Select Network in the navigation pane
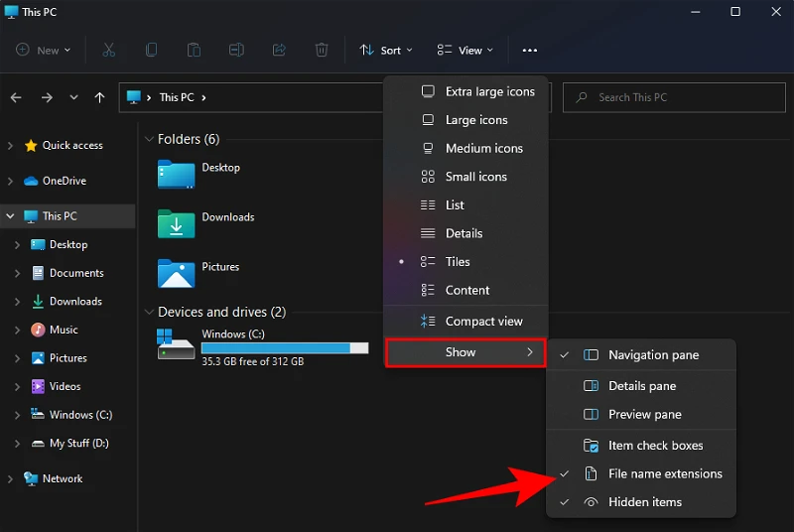The height and width of the screenshot is (532, 794). 63,478
